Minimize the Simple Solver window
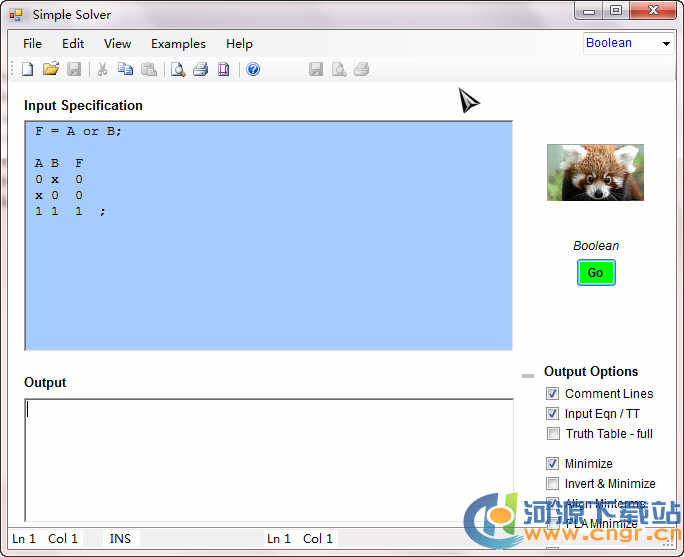Screen dimensions: 684x557 [589, 10]
